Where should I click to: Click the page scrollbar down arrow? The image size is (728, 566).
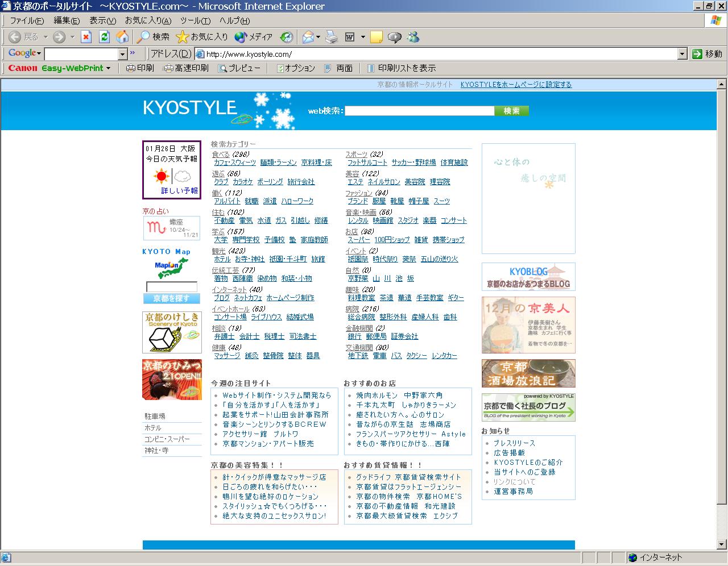tap(722, 544)
